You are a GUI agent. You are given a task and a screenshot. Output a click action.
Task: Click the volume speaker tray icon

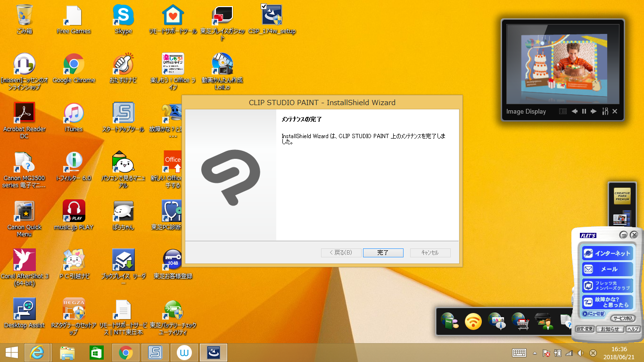[581, 353]
